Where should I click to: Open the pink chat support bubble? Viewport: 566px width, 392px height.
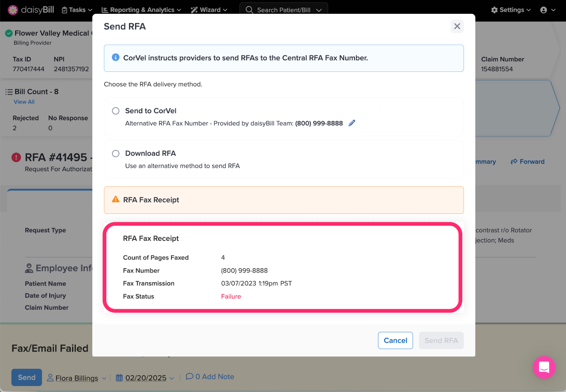tap(544, 367)
